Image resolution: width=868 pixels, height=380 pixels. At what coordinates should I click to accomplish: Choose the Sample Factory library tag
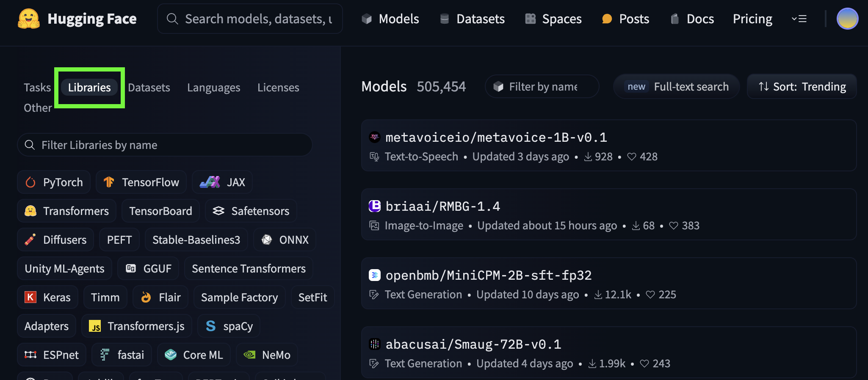239,297
